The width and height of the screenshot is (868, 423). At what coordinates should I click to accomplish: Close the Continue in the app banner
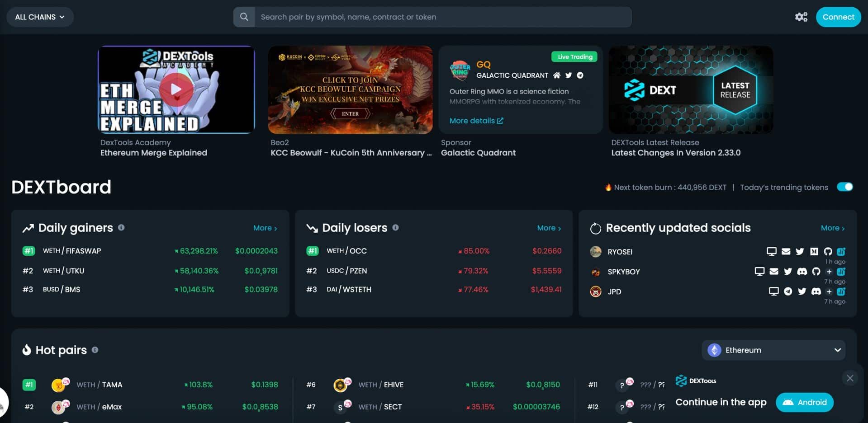[x=850, y=378]
